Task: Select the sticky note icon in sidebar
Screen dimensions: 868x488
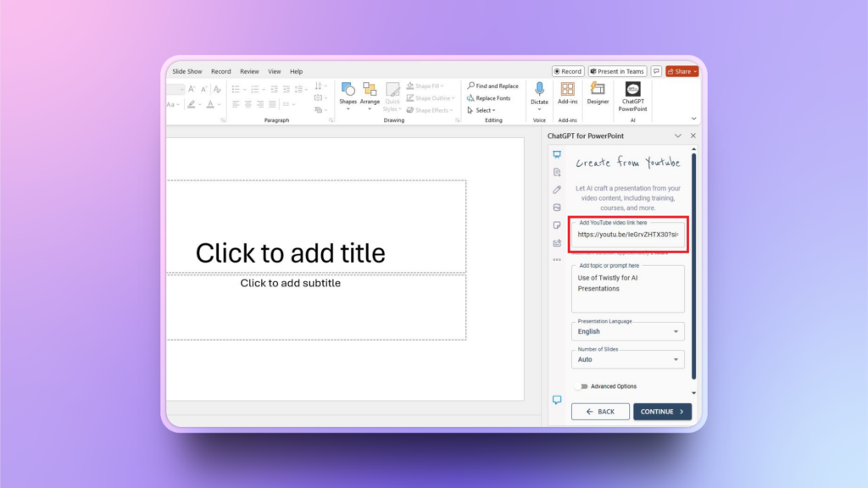Action: pyautogui.click(x=557, y=225)
